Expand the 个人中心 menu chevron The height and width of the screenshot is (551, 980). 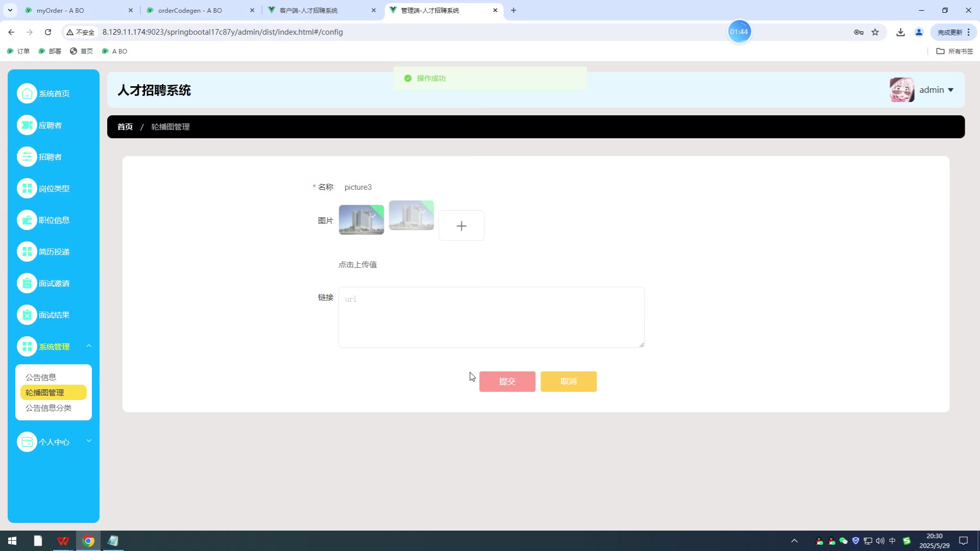click(x=89, y=441)
